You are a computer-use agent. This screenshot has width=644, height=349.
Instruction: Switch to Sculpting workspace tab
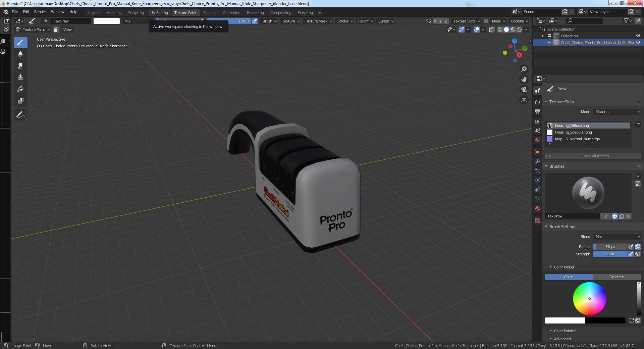[136, 13]
